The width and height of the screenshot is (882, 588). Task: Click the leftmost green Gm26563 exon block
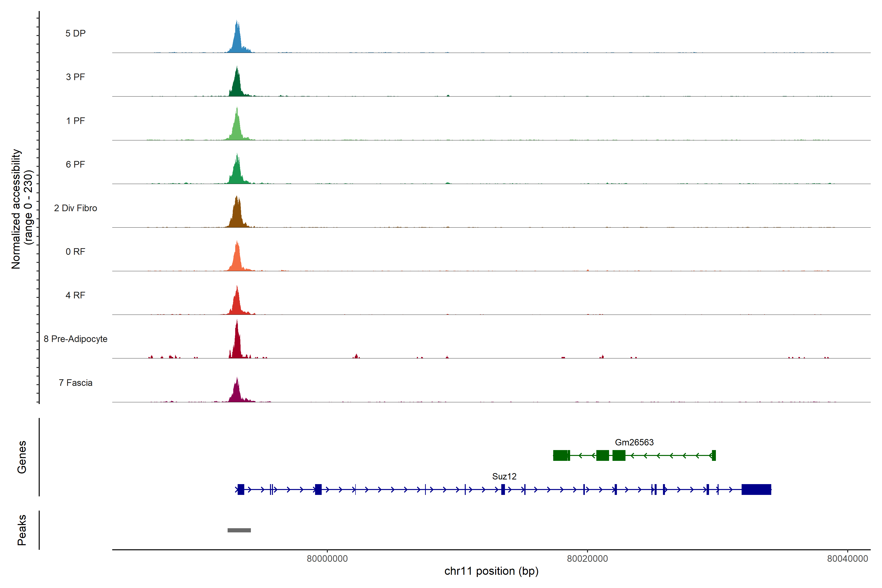point(561,455)
